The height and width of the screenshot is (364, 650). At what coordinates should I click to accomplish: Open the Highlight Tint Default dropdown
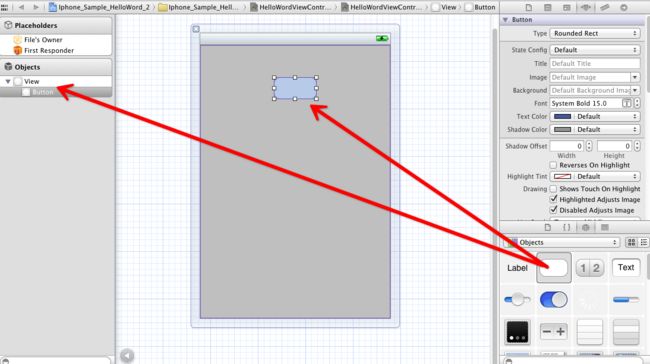point(607,177)
